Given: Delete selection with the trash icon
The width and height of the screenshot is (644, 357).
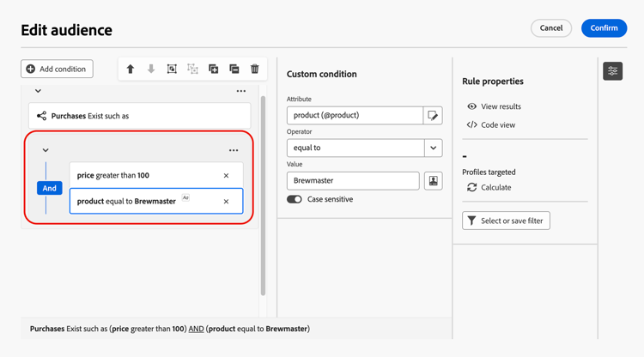Looking at the screenshot, I should pos(255,69).
